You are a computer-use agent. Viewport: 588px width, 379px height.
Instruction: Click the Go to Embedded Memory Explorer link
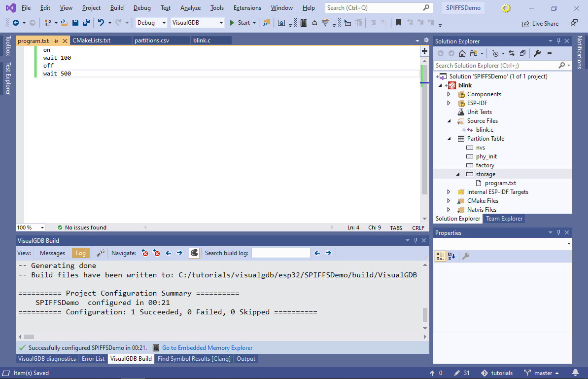(x=207, y=348)
